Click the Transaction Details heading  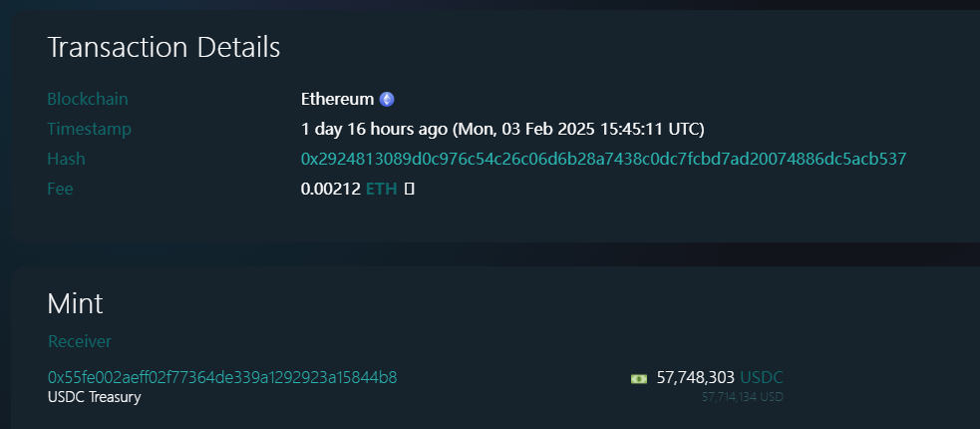[x=163, y=48]
